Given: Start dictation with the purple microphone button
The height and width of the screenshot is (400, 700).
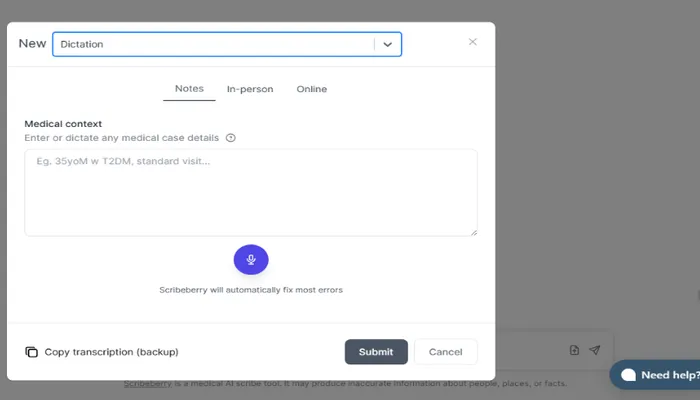Looking at the screenshot, I should [251, 260].
